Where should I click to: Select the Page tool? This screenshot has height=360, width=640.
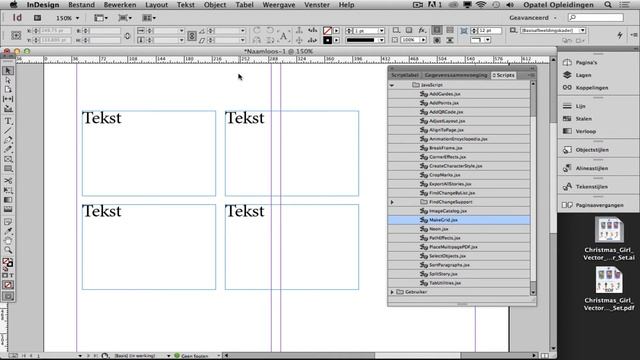(8, 89)
